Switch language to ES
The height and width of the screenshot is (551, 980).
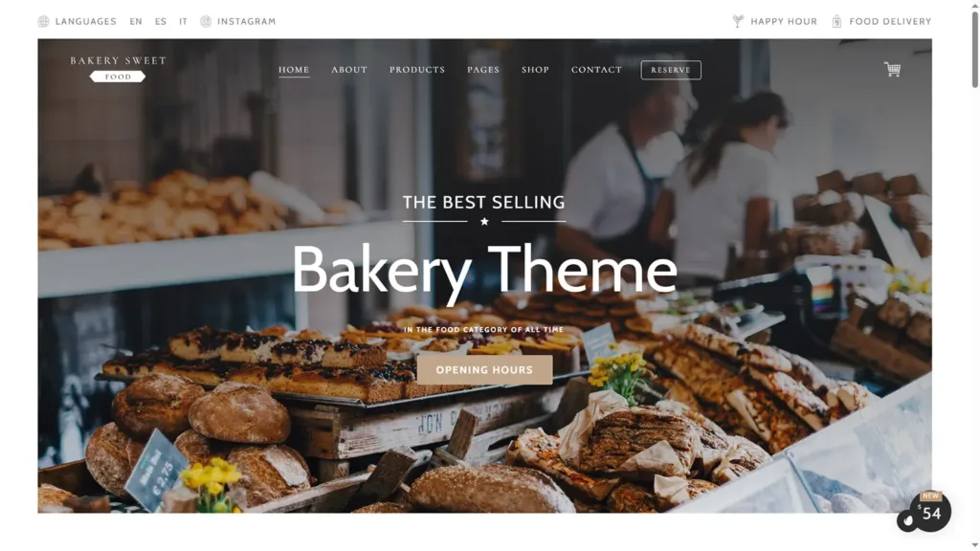(x=161, y=21)
